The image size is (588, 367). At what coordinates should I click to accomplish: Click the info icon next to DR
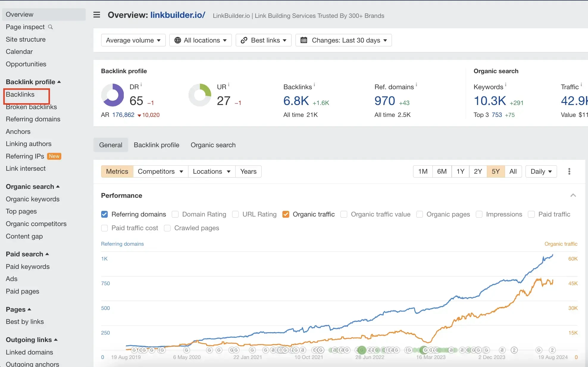pos(141,85)
